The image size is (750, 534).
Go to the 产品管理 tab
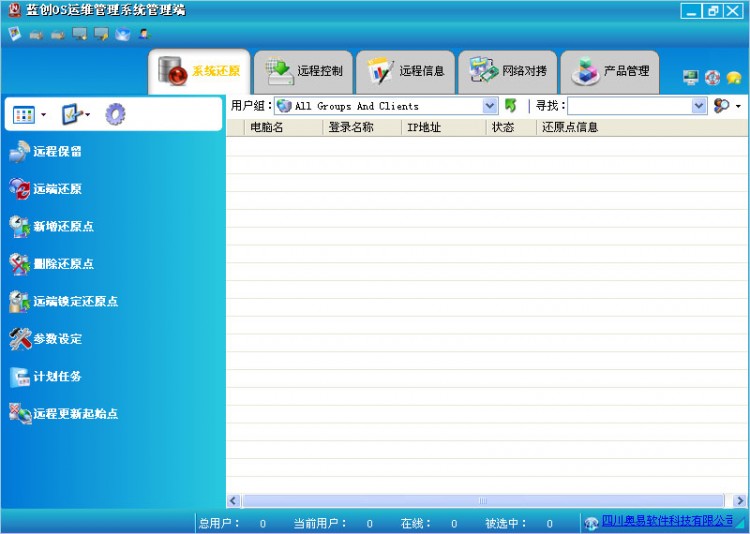(609, 72)
